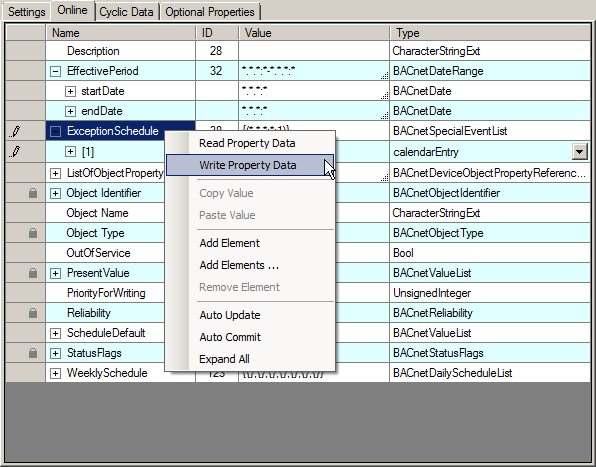596x467 pixels.
Task: Choose Write Property Data menu entry
Action: point(250,165)
